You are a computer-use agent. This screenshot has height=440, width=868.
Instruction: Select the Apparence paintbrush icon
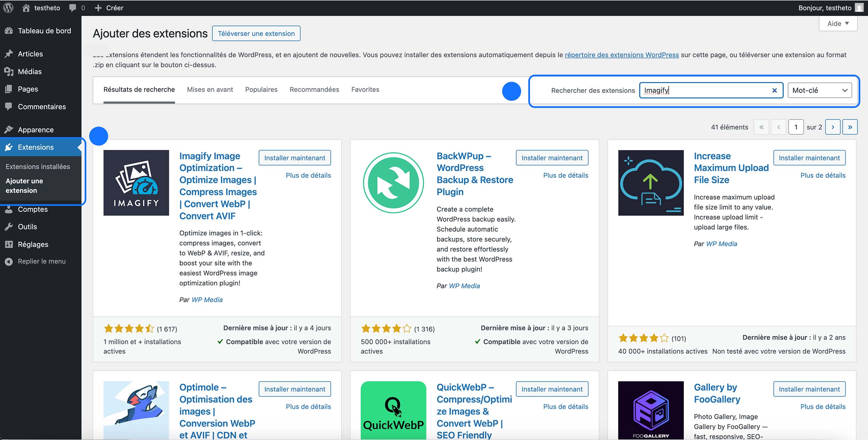point(9,130)
